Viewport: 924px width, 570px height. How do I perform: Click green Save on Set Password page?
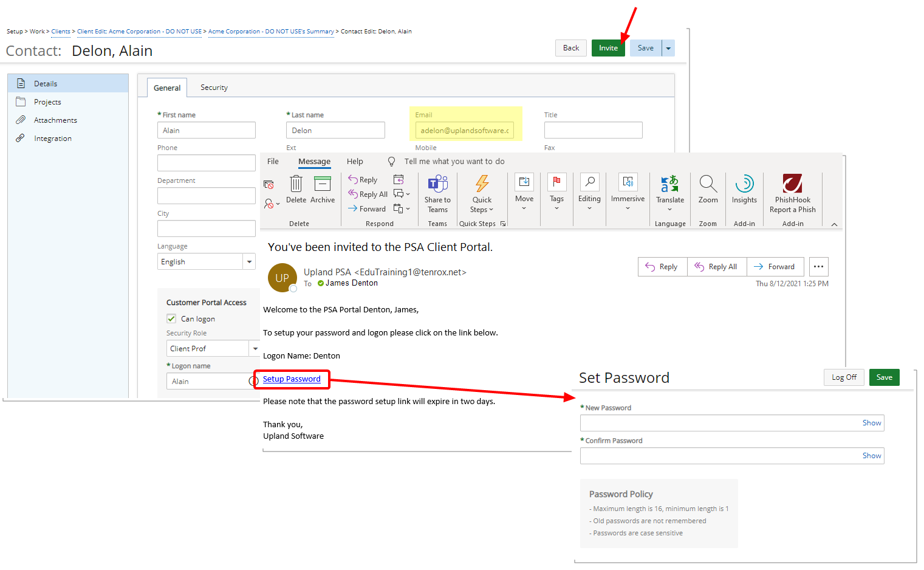click(884, 377)
